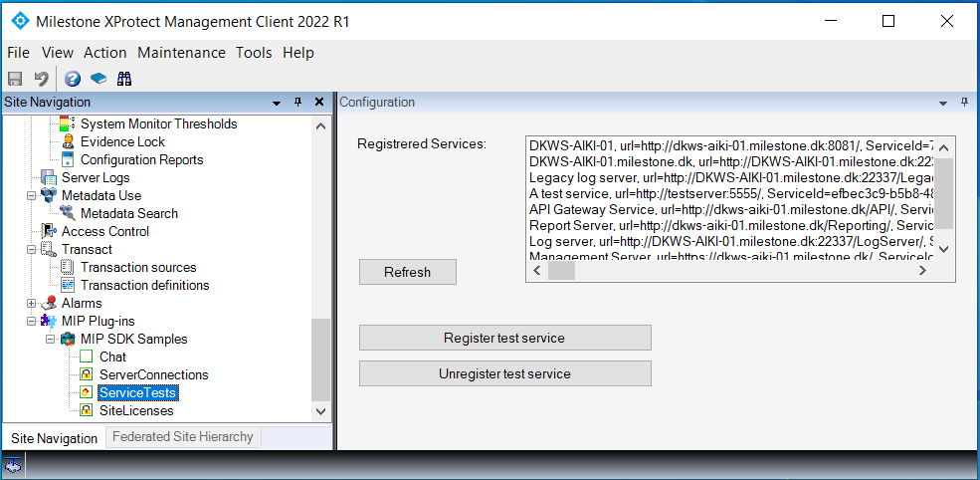
Task: Click services list scroll down arrow
Action: 944,249
